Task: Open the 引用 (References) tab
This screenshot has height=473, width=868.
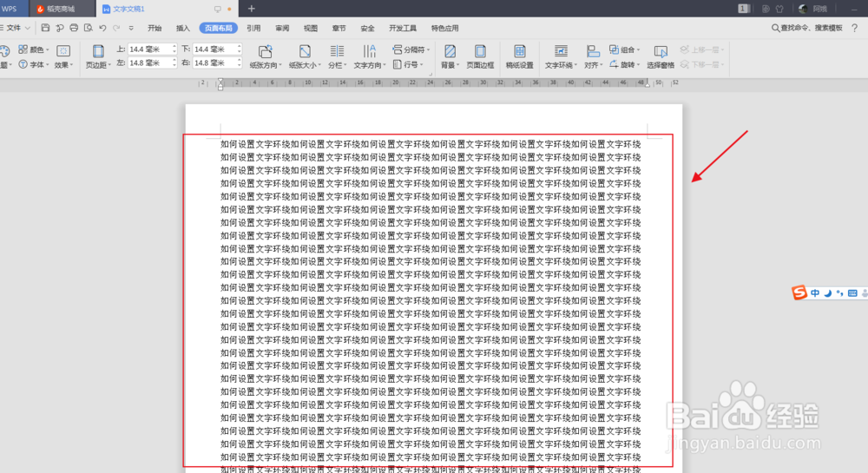Action: click(253, 29)
